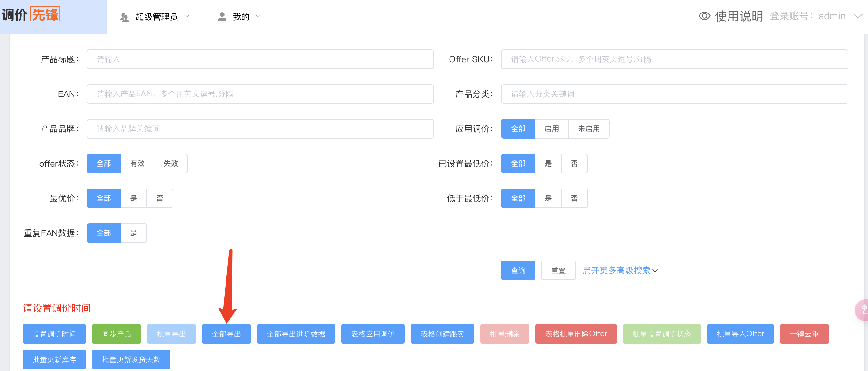
Task: Click the 查询 search button
Action: [518, 270]
